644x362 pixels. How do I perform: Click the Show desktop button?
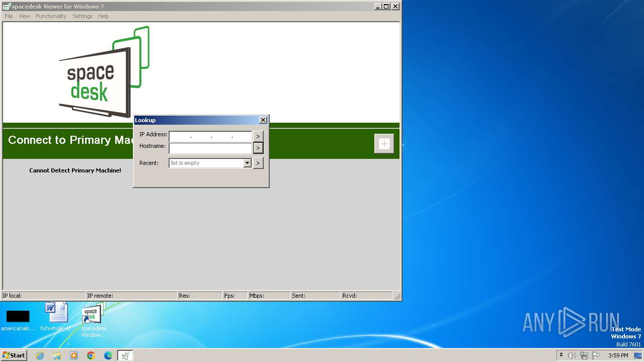point(638,355)
